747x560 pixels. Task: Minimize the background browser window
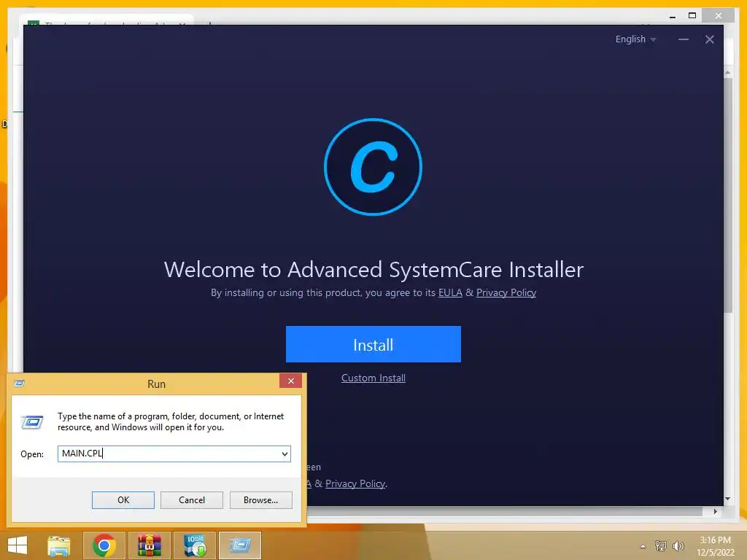[x=673, y=16]
